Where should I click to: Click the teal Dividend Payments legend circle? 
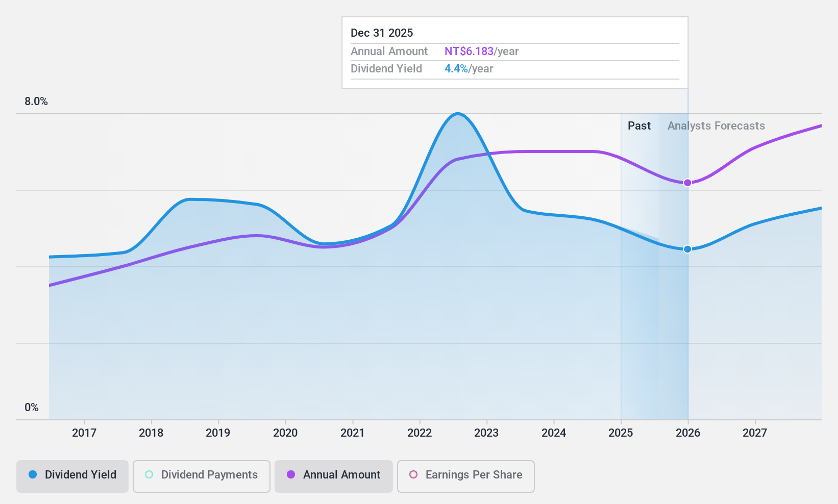[149, 474]
